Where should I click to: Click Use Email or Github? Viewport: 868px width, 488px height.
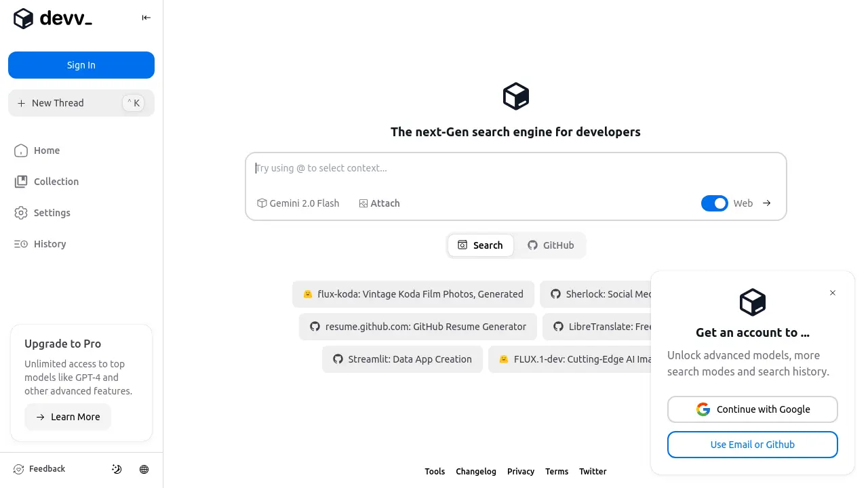pyautogui.click(x=753, y=445)
